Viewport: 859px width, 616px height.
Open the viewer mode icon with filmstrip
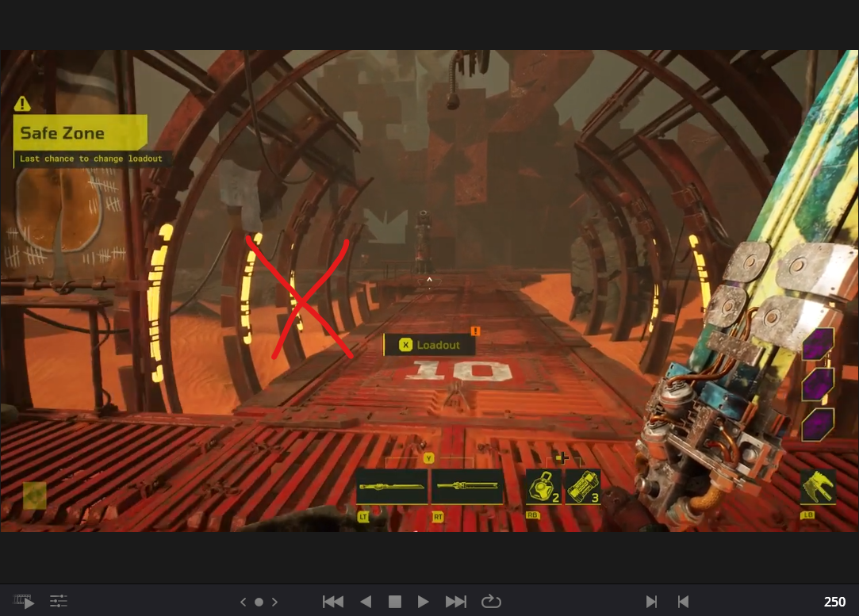click(24, 601)
